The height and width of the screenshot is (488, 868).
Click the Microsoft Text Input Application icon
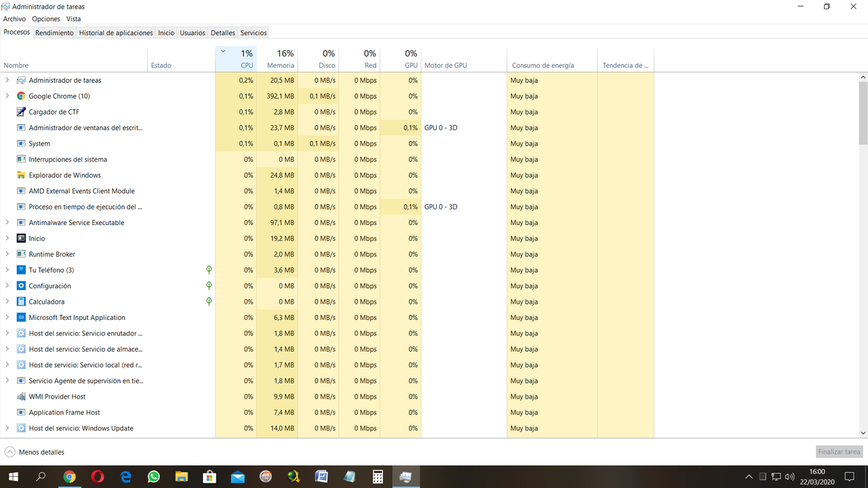(21, 317)
